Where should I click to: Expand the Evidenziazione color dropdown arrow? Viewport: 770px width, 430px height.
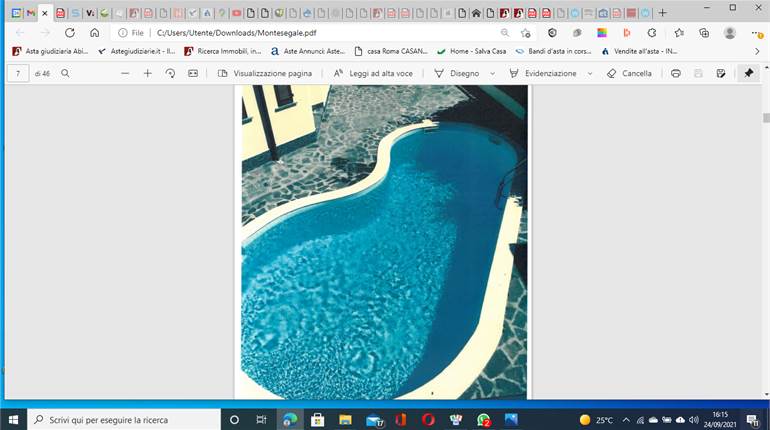[x=590, y=74]
